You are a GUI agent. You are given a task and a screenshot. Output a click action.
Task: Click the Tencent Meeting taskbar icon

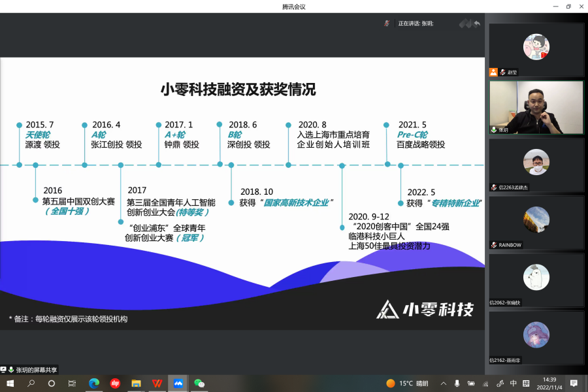178,384
